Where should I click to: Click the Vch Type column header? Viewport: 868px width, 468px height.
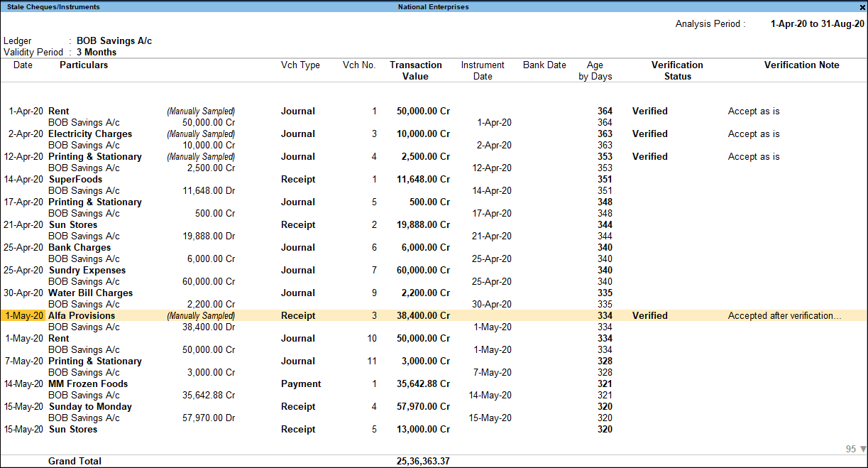(x=300, y=65)
